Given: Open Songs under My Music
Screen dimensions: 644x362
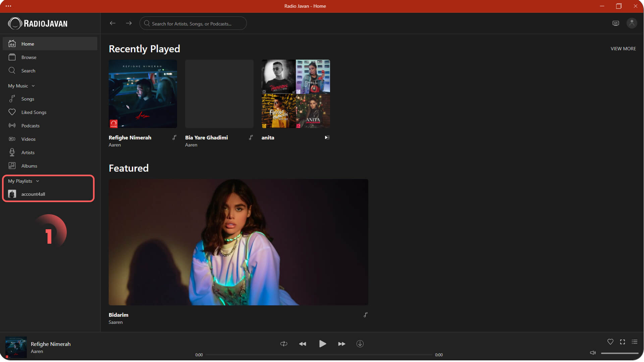Looking at the screenshot, I should click(50, 99).
